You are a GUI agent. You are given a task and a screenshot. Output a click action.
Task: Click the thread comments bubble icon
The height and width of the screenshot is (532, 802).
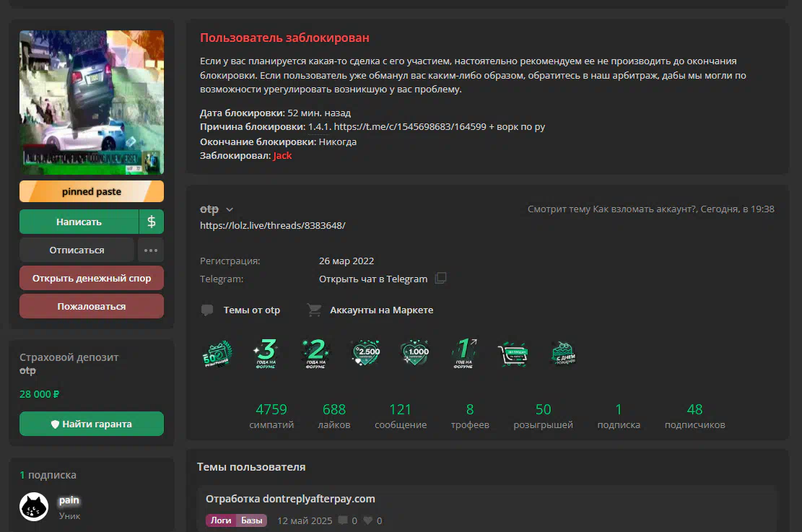(x=343, y=520)
